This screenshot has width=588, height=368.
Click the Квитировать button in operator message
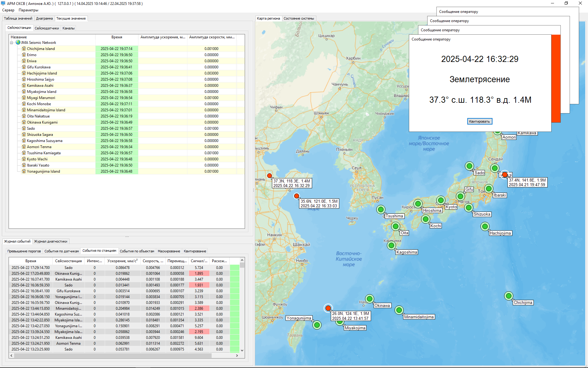click(x=480, y=121)
